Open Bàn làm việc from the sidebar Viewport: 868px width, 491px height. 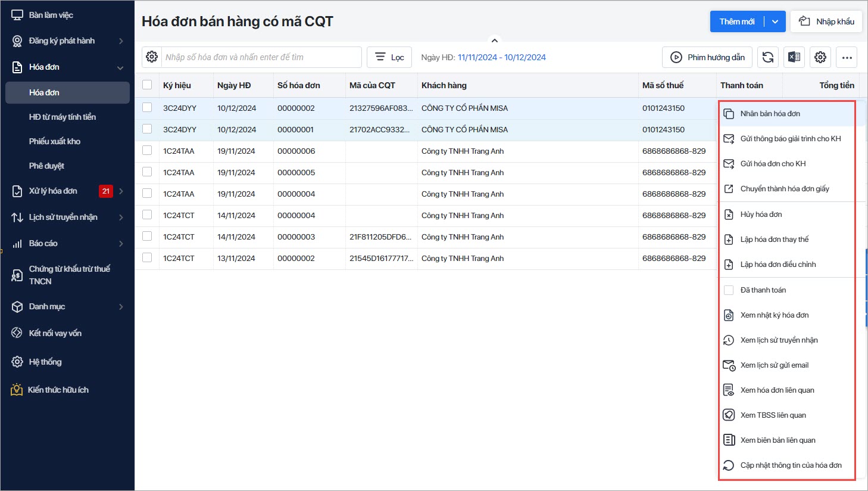(51, 15)
